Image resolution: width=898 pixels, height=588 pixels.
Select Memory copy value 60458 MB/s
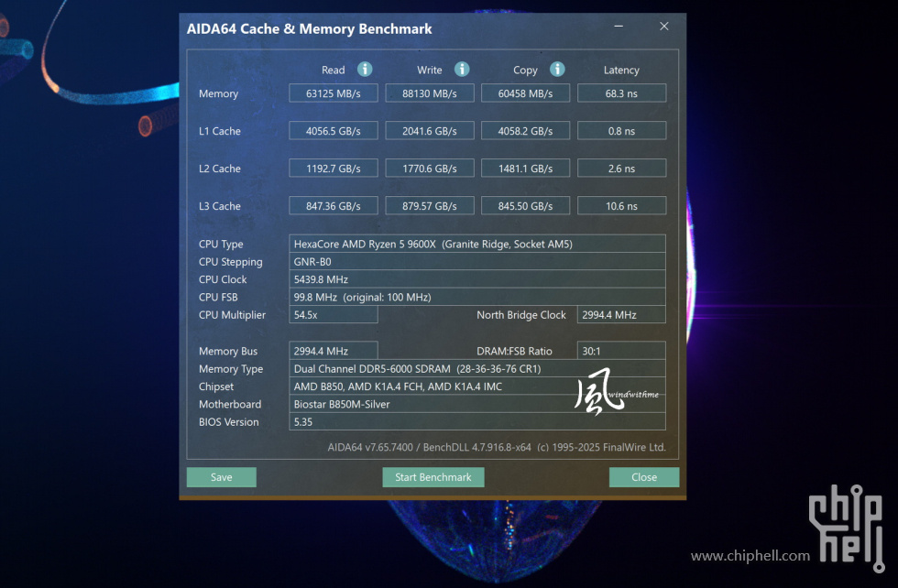pos(526,93)
